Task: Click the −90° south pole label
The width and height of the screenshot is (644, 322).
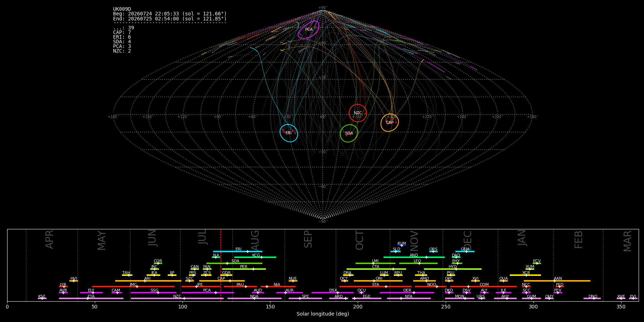Action: pos(323,222)
